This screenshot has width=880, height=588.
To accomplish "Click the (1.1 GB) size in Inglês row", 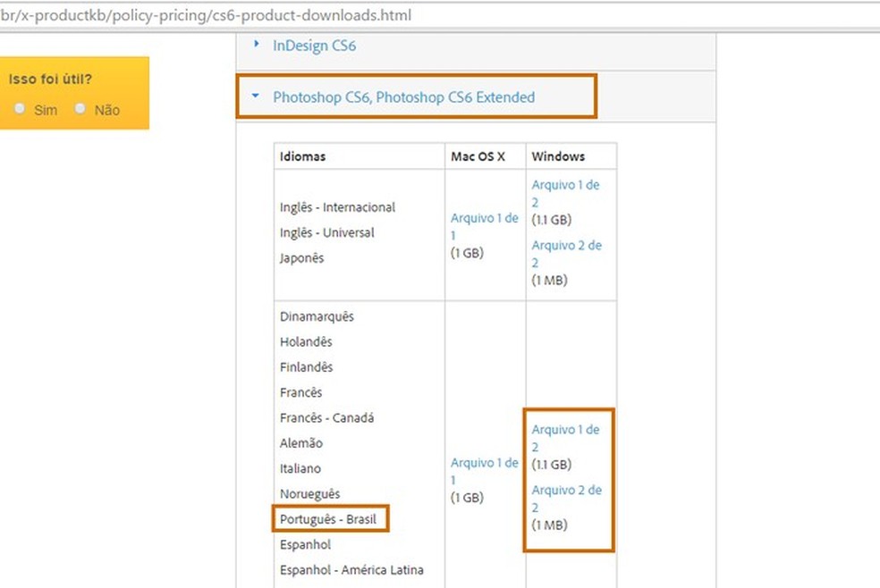I will pyautogui.click(x=551, y=220).
